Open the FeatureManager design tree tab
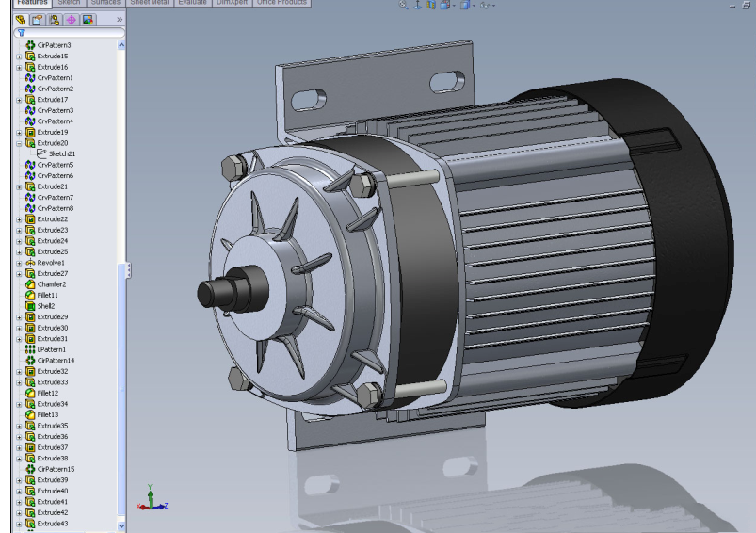This screenshot has height=533, width=756. (21, 20)
